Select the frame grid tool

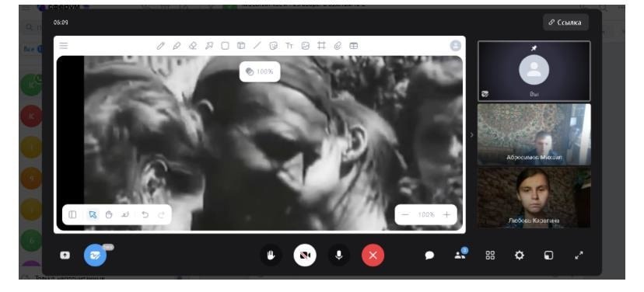point(321,46)
